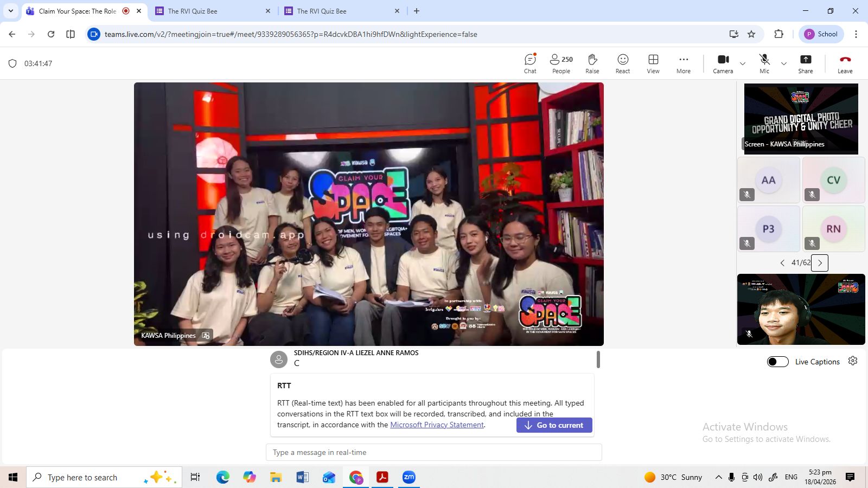This screenshot has height=488, width=868.
Task: Bookmark this page with star icon
Action: [751, 34]
